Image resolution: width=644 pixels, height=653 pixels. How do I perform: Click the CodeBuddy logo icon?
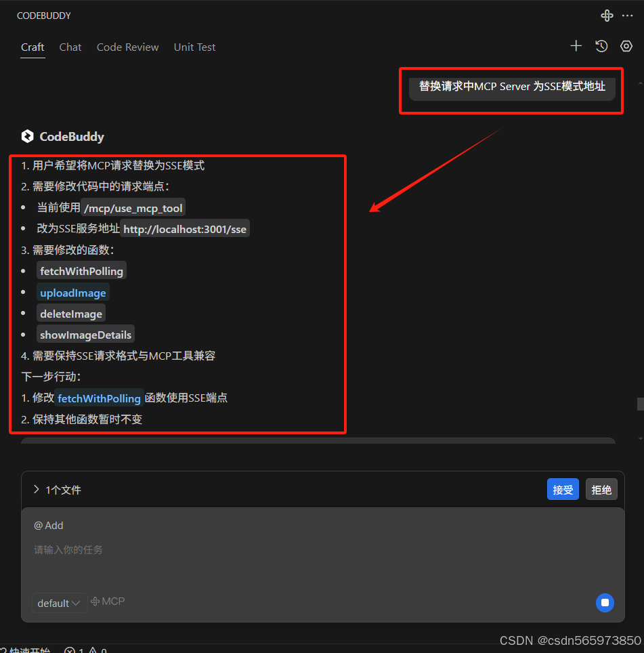(x=28, y=136)
